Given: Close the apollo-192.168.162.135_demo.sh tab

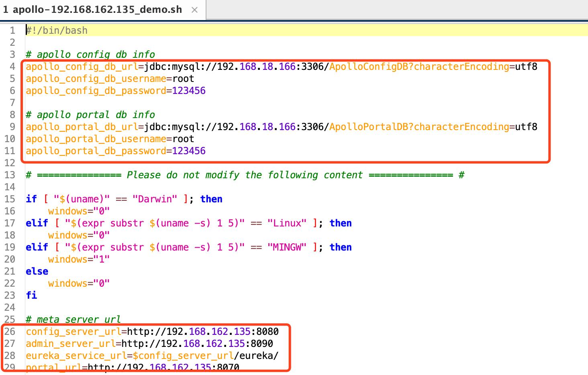Looking at the screenshot, I should point(194,10).
